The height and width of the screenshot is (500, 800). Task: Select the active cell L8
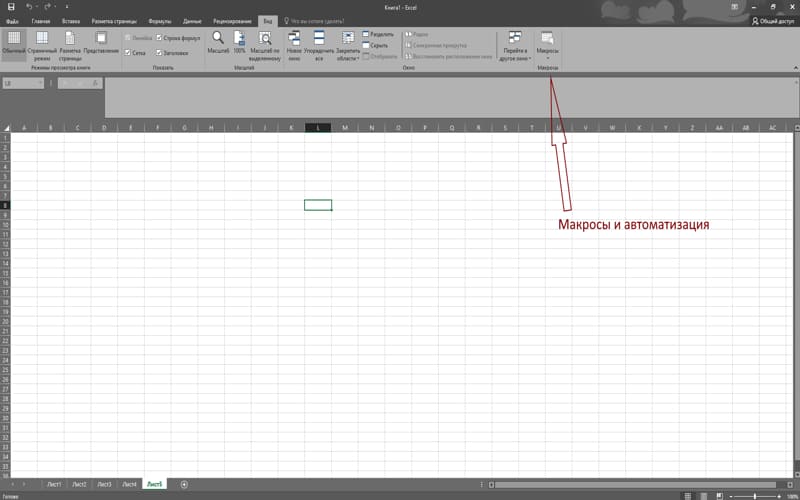318,205
